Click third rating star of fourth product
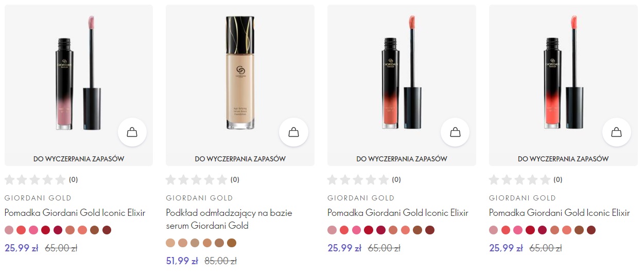Image resolution: width=644 pixels, height=275 pixels. [519, 179]
